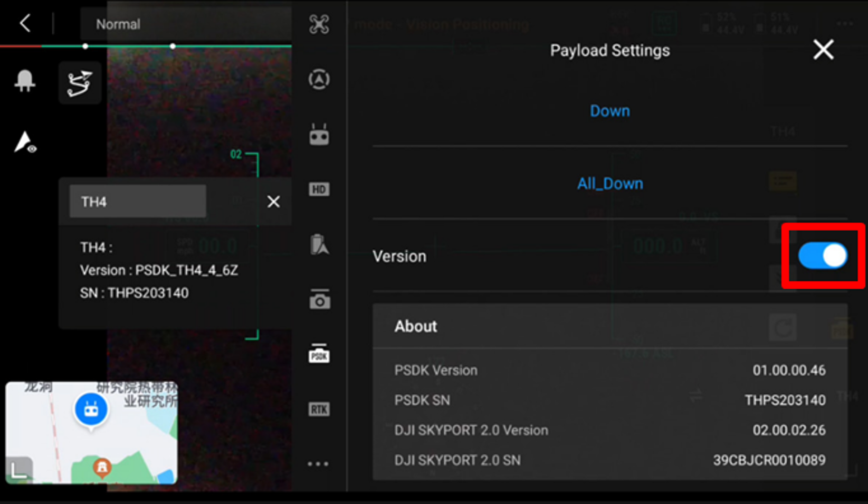The width and height of the screenshot is (868, 504).
Task: Select SKYPORT 2.0 Version value 02.00.02.26
Action: (789, 430)
